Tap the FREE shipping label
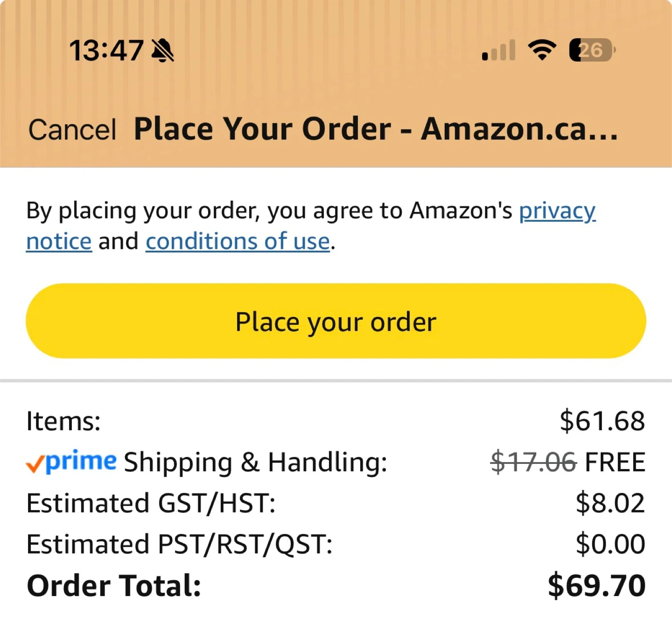Viewport: 672px width, 624px height. point(615,462)
